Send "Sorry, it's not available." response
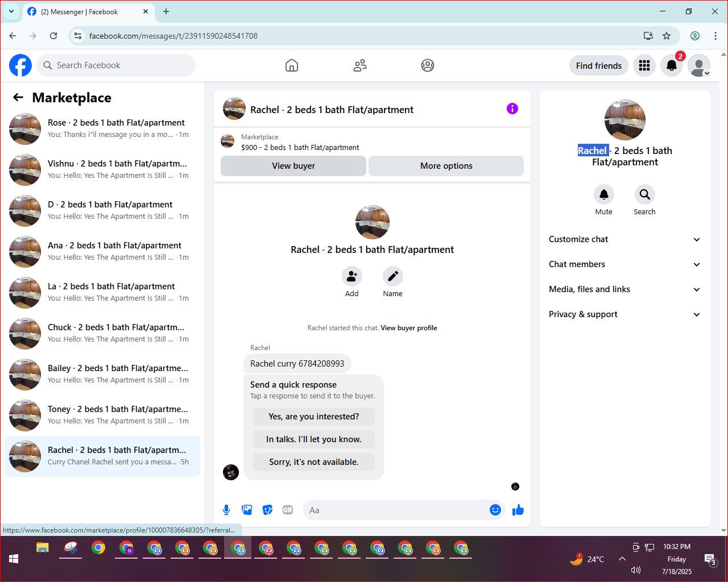728x582 pixels. pos(314,462)
